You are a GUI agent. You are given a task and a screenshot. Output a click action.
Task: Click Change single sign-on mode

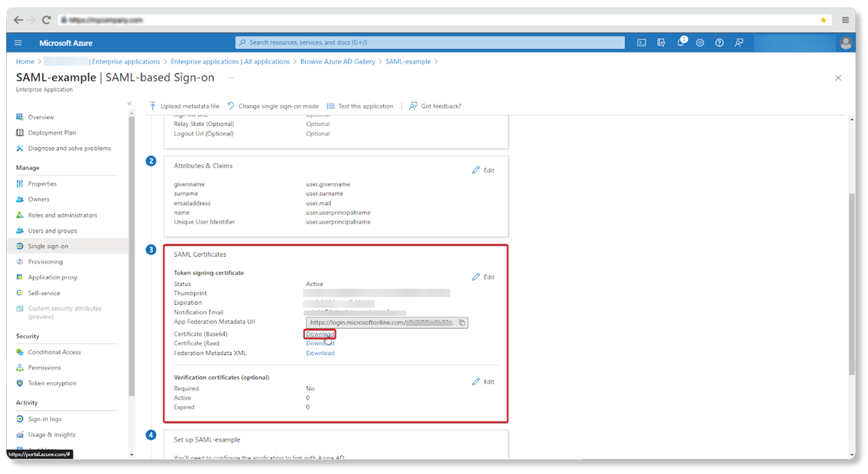click(x=273, y=106)
